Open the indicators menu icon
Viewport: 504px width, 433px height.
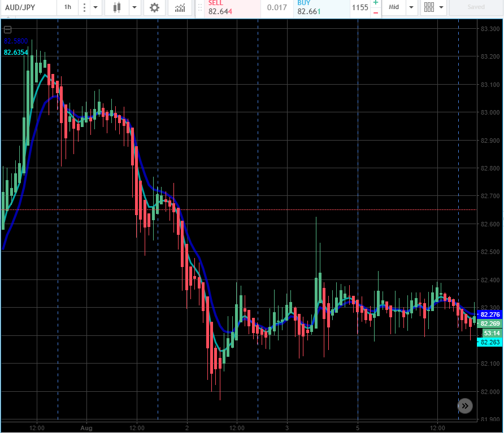tap(180, 8)
